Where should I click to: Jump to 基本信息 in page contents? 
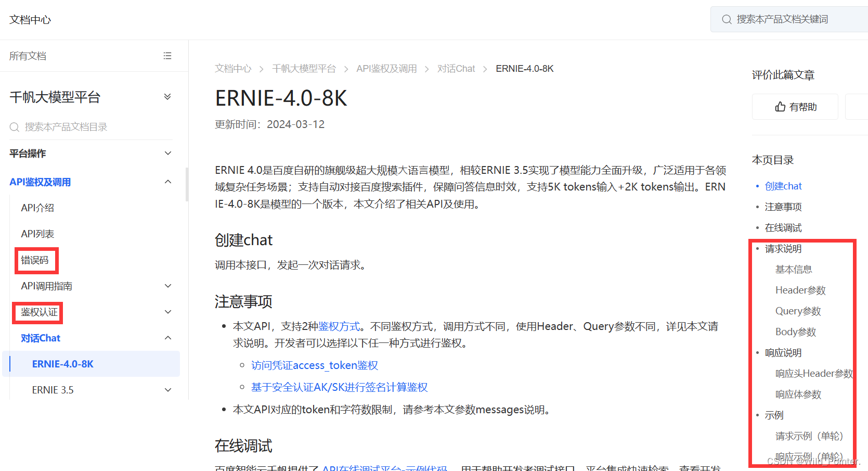pyautogui.click(x=794, y=269)
